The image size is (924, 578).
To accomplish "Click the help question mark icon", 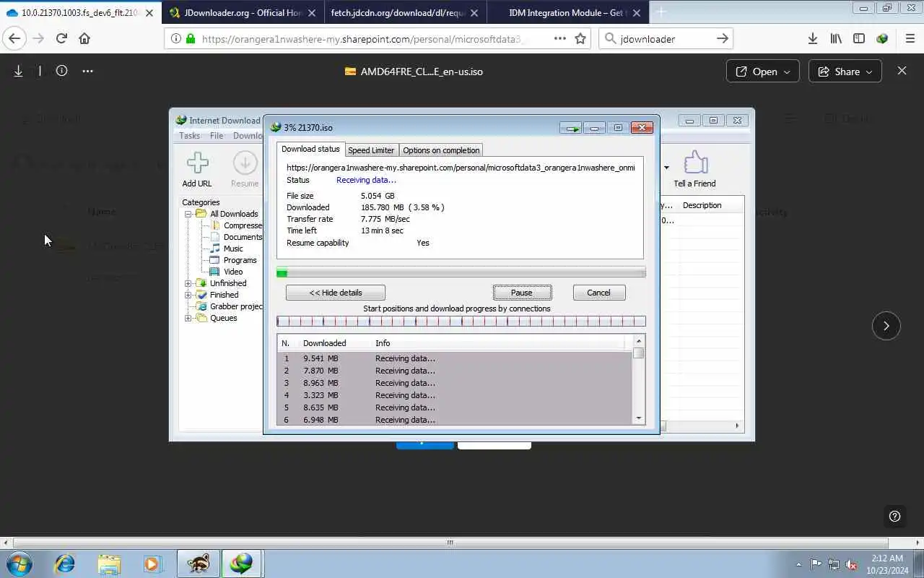I will [895, 516].
